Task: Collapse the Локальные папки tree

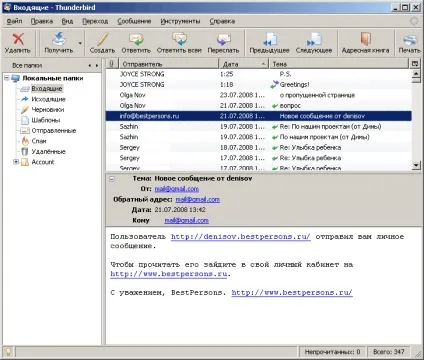Action: tap(7, 78)
